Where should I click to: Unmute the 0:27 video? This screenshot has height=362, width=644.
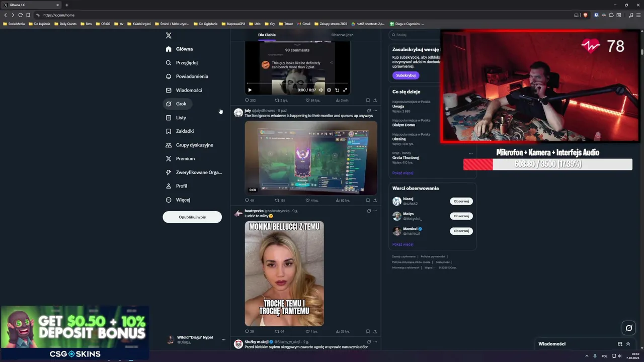pyautogui.click(x=321, y=90)
